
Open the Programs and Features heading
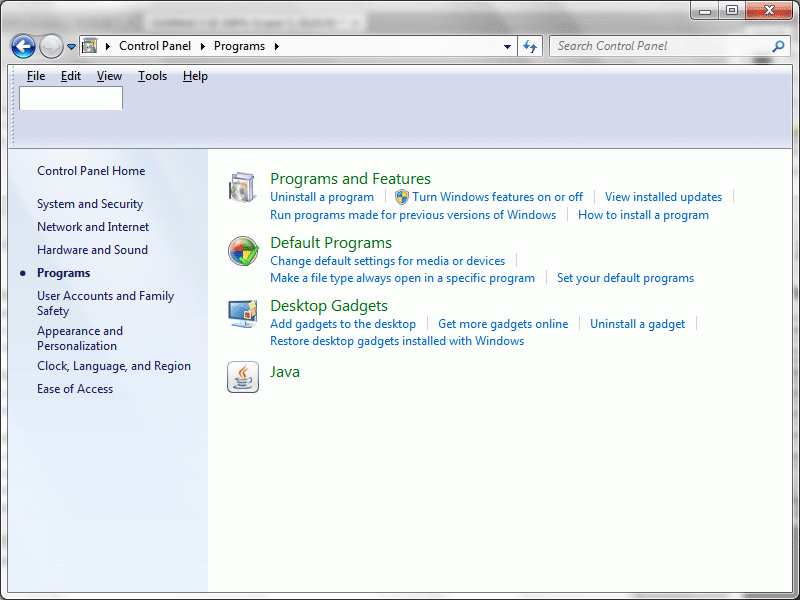pos(350,179)
